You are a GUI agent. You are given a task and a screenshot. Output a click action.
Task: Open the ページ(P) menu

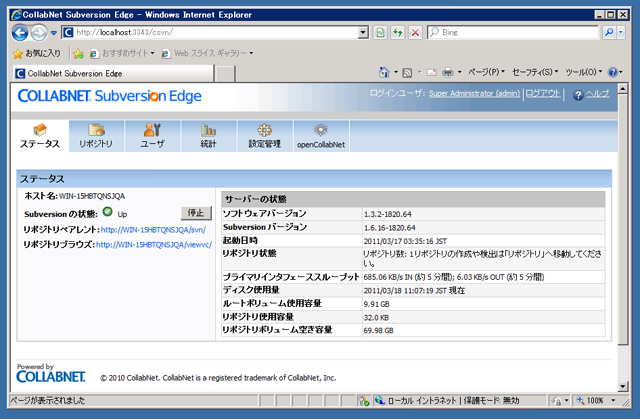click(x=486, y=72)
